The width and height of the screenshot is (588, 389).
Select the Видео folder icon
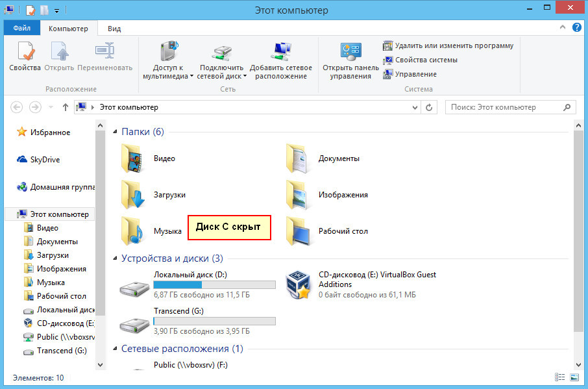click(x=133, y=158)
